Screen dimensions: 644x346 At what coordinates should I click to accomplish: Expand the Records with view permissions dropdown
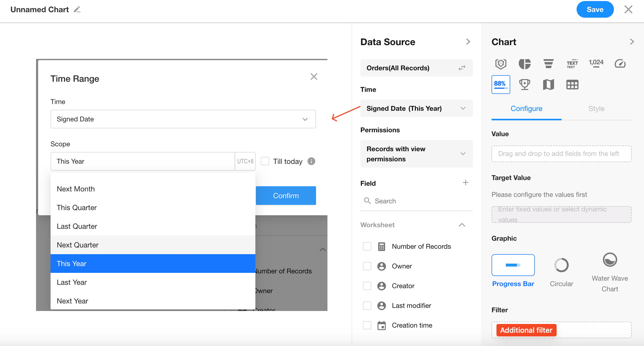click(x=416, y=154)
